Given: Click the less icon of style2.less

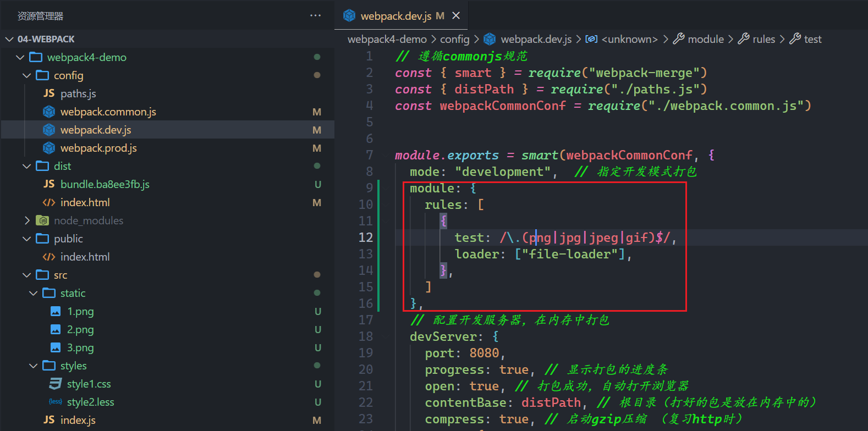Looking at the screenshot, I should (x=56, y=402).
